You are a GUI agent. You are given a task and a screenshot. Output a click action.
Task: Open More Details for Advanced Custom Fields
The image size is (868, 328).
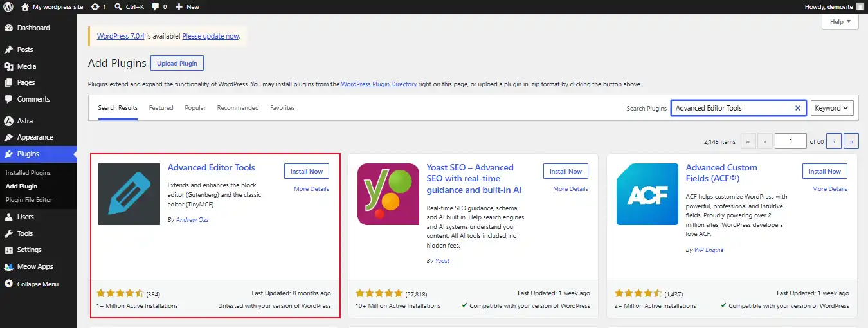[x=829, y=189]
